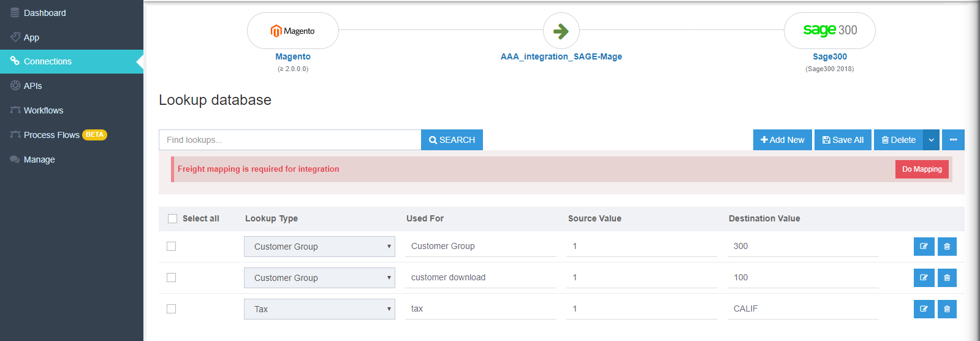
Task: Delete the row with destination 300
Action: (947, 247)
